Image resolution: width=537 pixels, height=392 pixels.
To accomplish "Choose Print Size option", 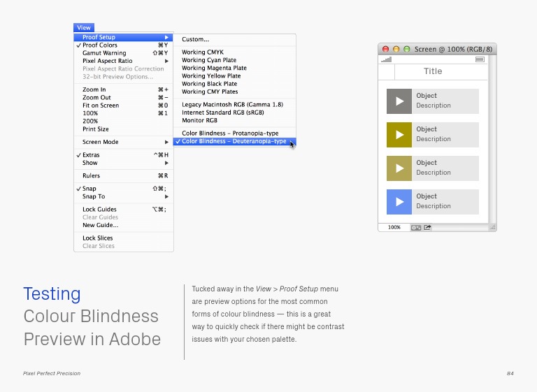I will [123, 129].
